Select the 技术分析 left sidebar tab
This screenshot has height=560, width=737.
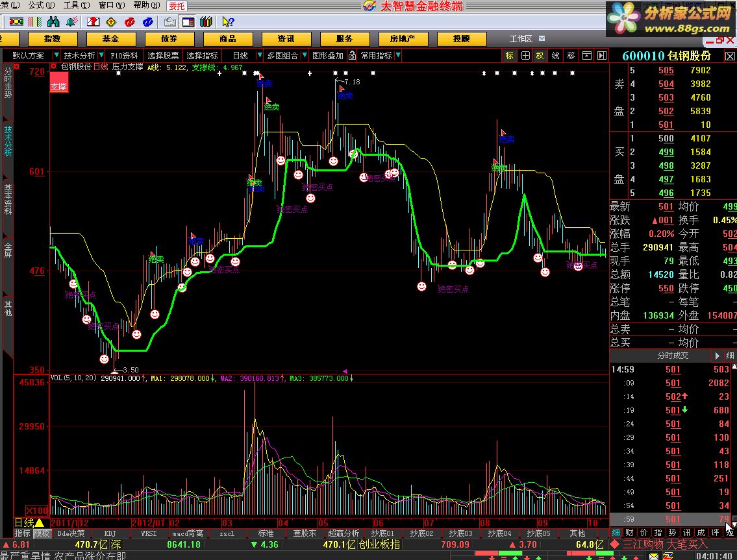point(8,141)
